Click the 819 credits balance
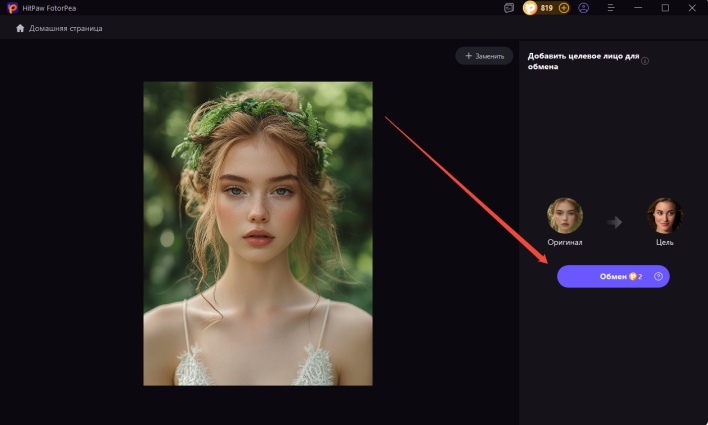 547,8
